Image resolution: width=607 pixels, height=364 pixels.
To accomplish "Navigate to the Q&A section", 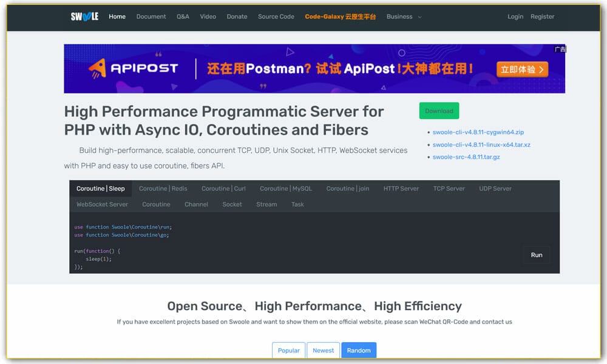I will [x=183, y=16].
